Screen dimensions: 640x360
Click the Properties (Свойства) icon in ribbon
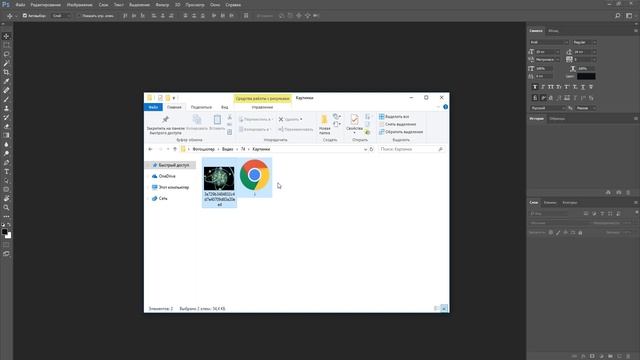pyautogui.click(x=354, y=119)
